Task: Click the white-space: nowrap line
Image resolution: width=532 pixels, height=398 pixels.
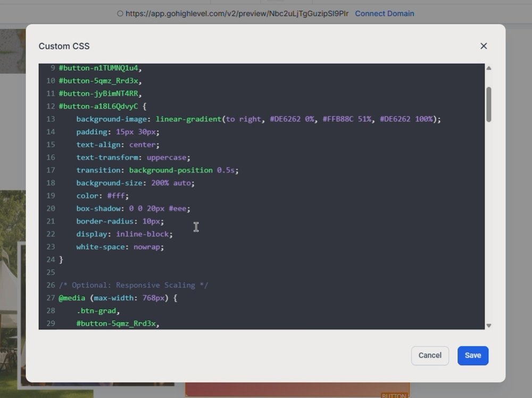Action: tap(120, 247)
